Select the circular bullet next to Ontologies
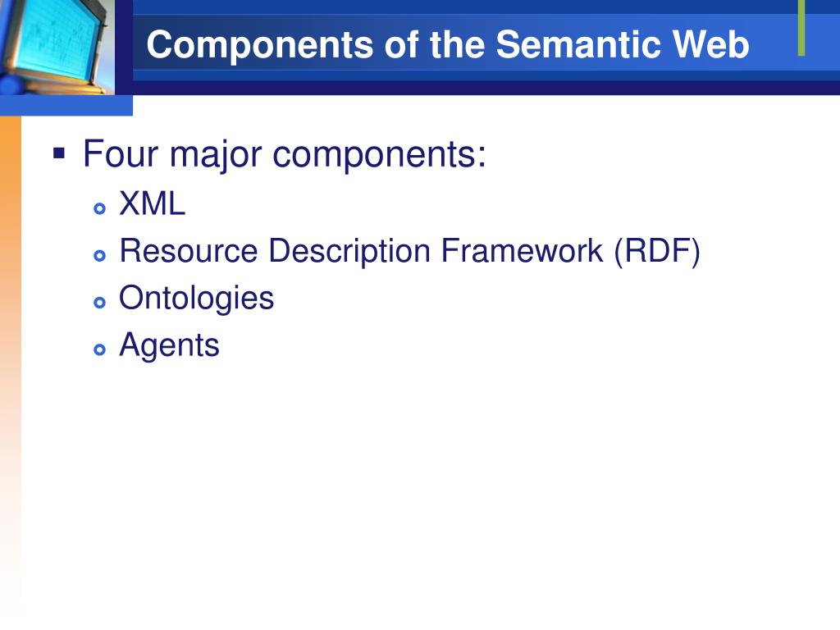The width and height of the screenshot is (840, 630). pyautogui.click(x=99, y=303)
